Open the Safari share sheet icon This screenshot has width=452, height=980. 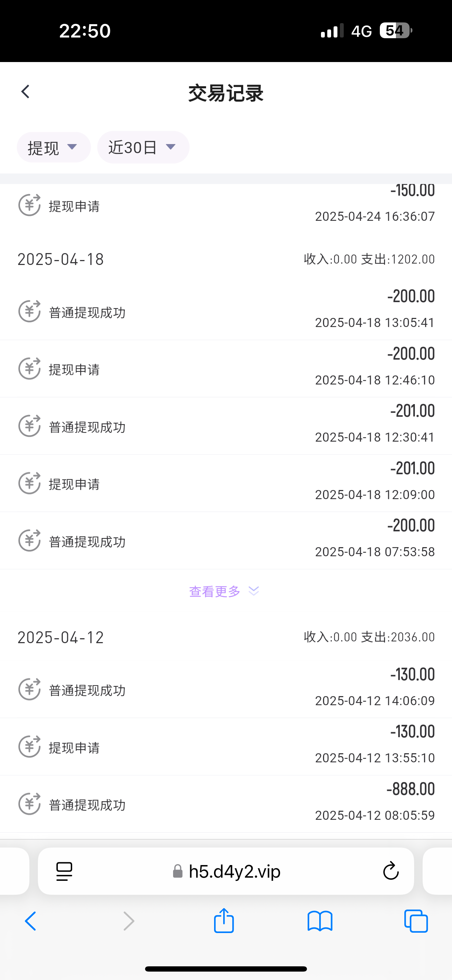224,921
